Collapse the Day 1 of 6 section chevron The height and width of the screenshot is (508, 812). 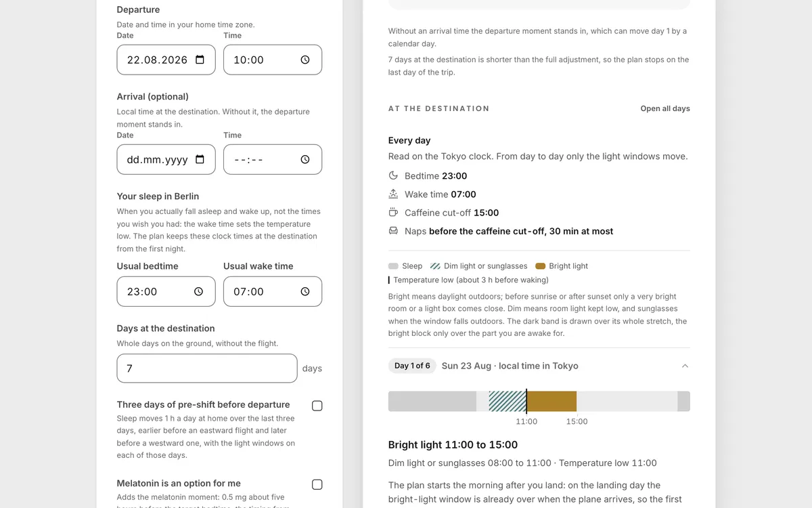[685, 366]
